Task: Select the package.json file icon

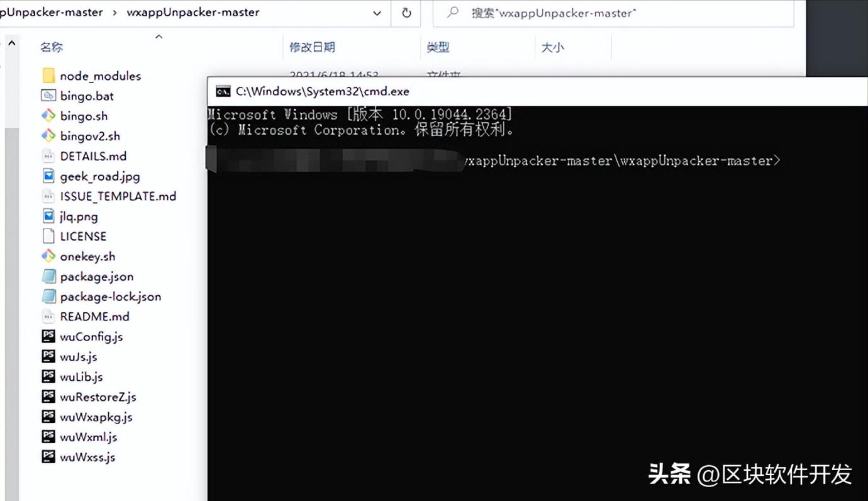Action: pyautogui.click(x=48, y=276)
